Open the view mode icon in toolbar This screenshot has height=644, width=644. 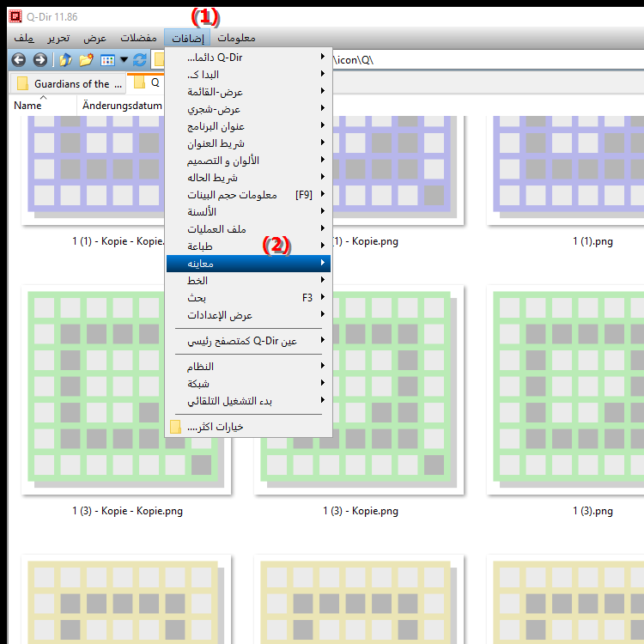pyautogui.click(x=107, y=60)
